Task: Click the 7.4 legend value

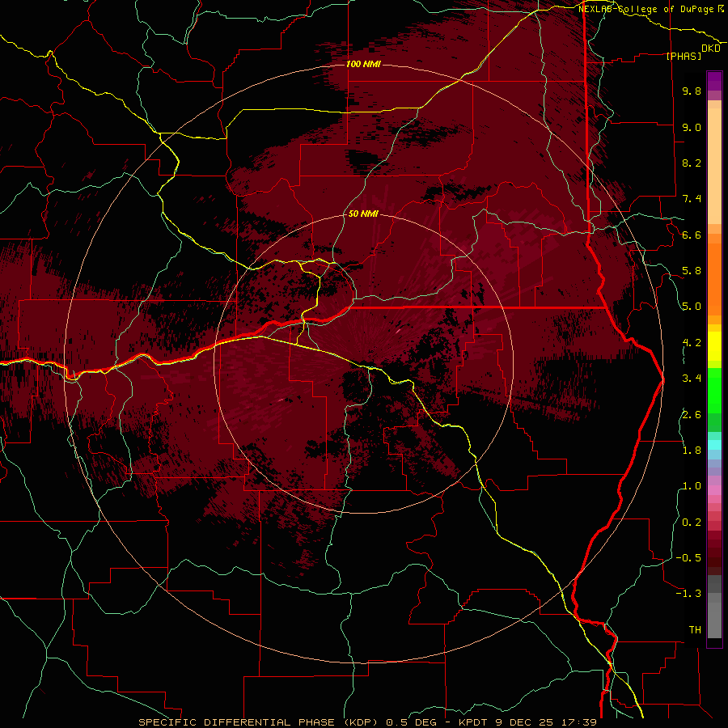Action: click(x=692, y=199)
